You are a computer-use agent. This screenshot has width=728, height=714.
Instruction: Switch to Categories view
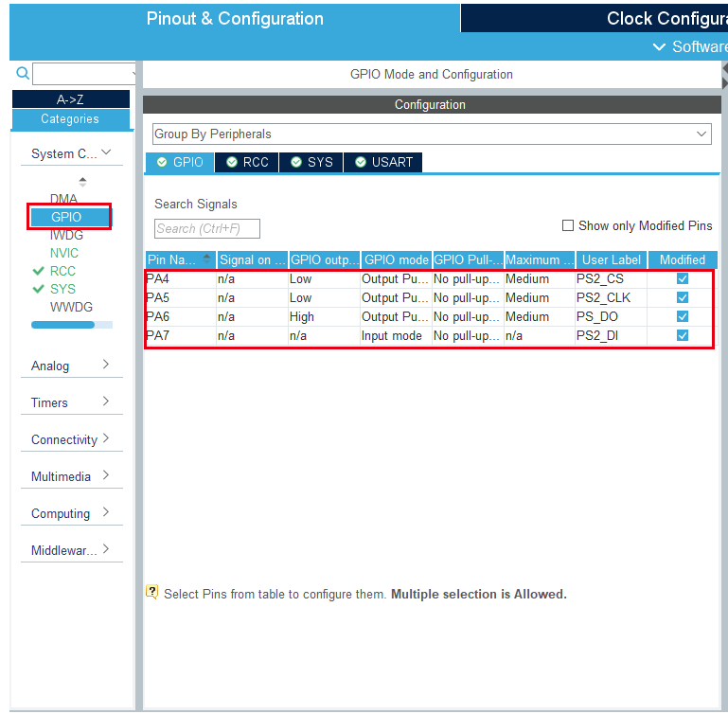tap(71, 119)
